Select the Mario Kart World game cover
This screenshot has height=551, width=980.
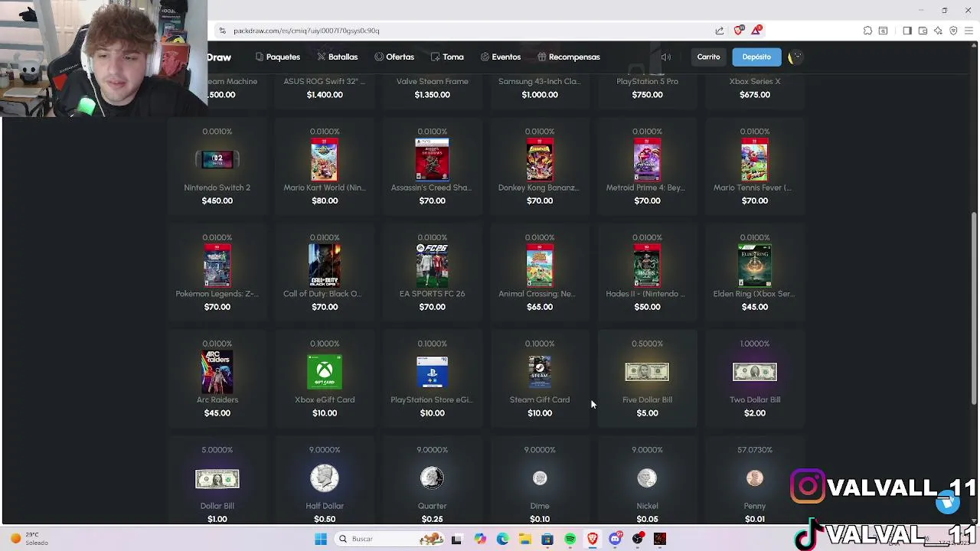[x=325, y=159]
